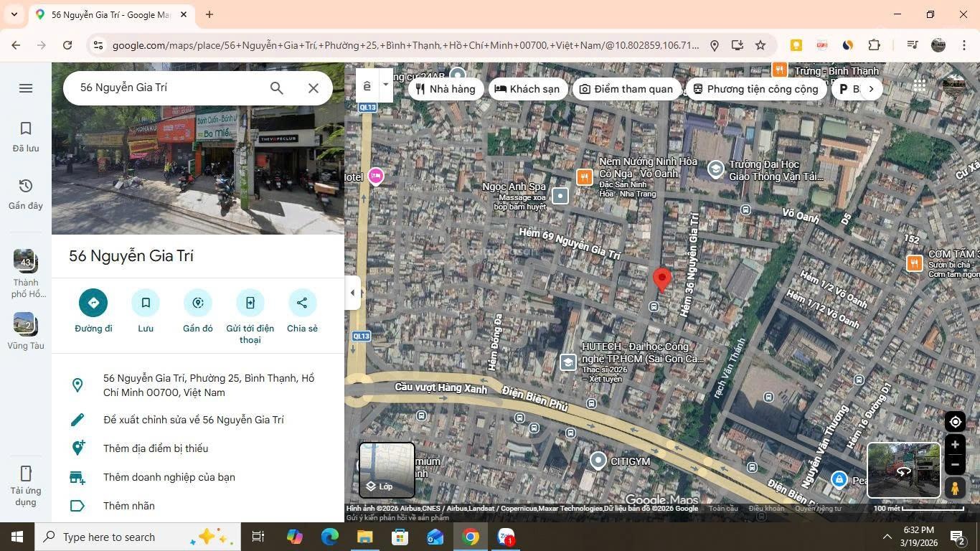Viewport: 980px width, 551px height.
Task: Click the red location pin on map
Action: [661, 280]
